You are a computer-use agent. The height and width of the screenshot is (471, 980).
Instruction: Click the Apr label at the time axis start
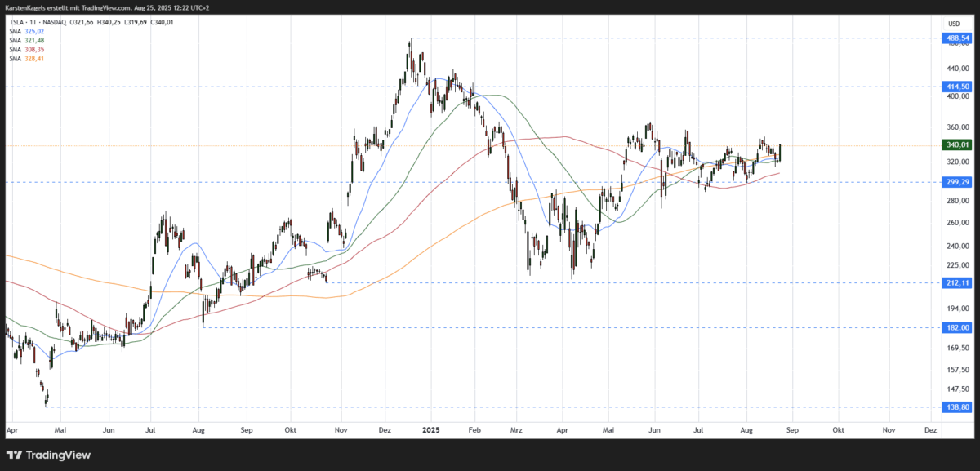click(x=12, y=427)
